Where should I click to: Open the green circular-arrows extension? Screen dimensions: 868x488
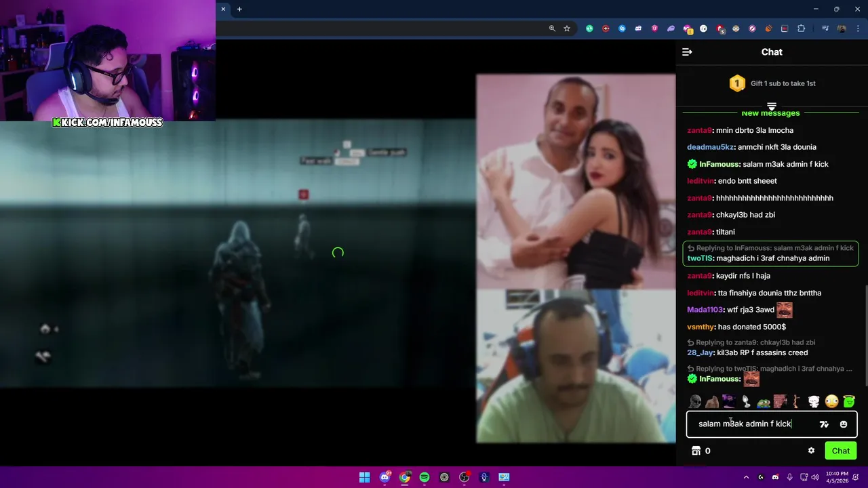click(589, 28)
